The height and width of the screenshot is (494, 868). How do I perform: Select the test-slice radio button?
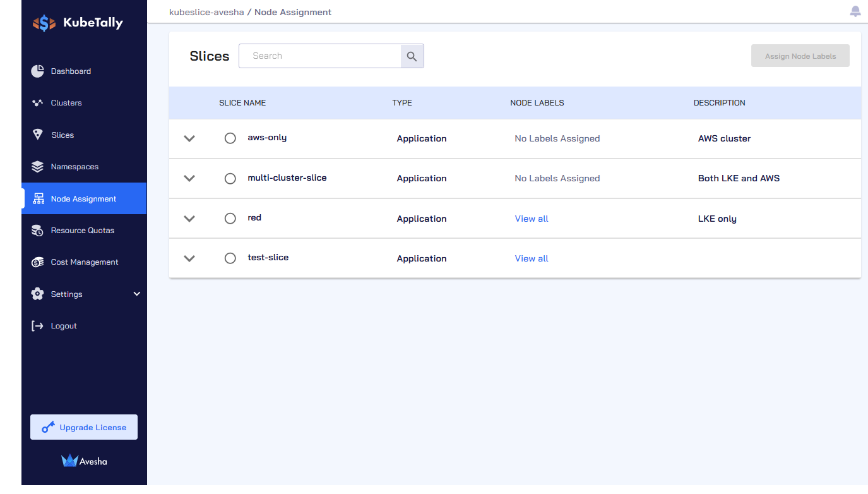pyautogui.click(x=230, y=258)
